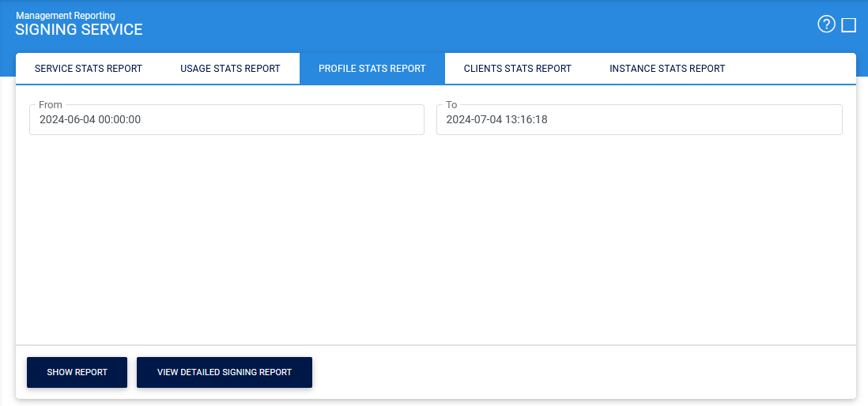
Task: Select the active Profile Stats Report tab
Action: pyautogui.click(x=372, y=69)
